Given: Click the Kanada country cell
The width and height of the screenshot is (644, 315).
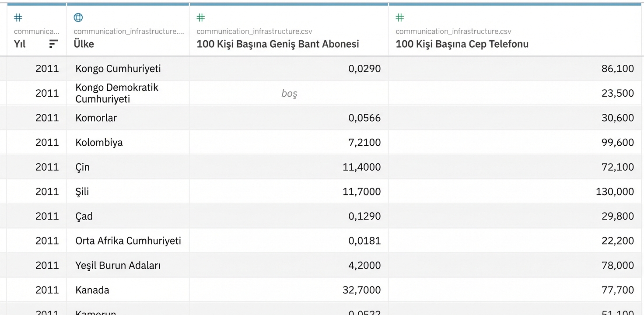Looking at the screenshot, I should [92, 290].
